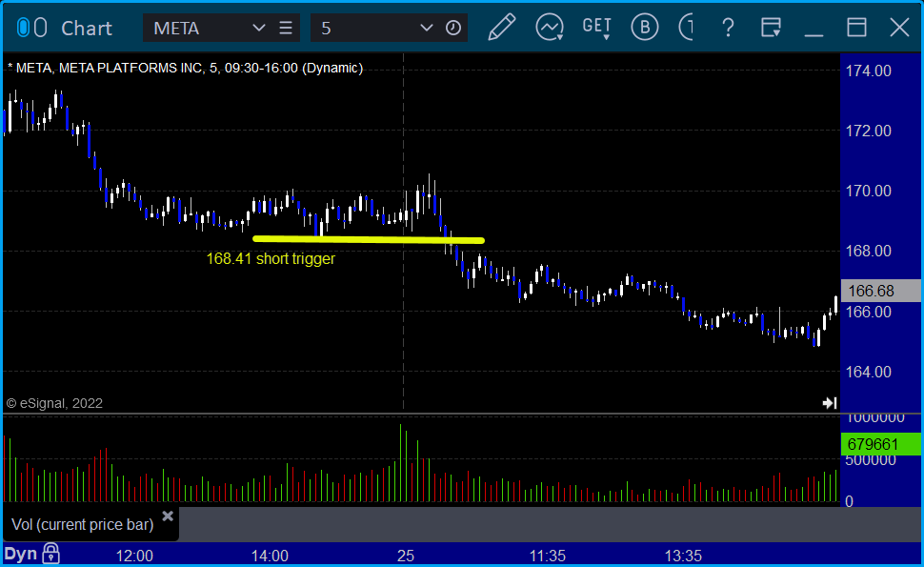This screenshot has height=567, width=924.
Task: Toggle the Dyn lock icon
Action: click(x=50, y=554)
